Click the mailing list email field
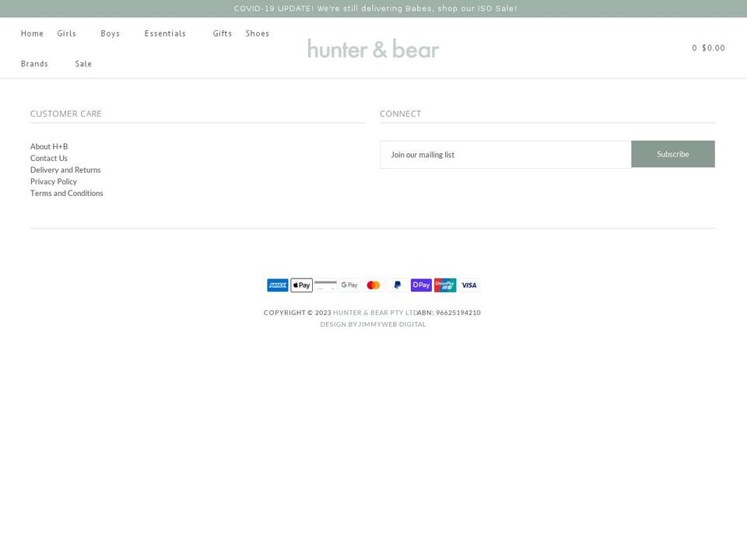Screen dimensions: 747x560 click(x=505, y=154)
